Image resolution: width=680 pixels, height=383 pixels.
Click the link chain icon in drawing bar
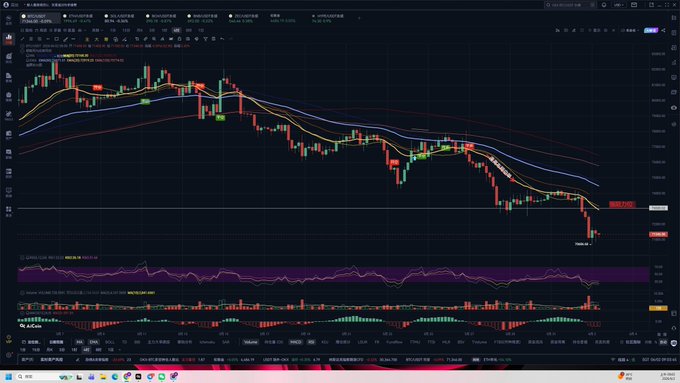[146, 39]
